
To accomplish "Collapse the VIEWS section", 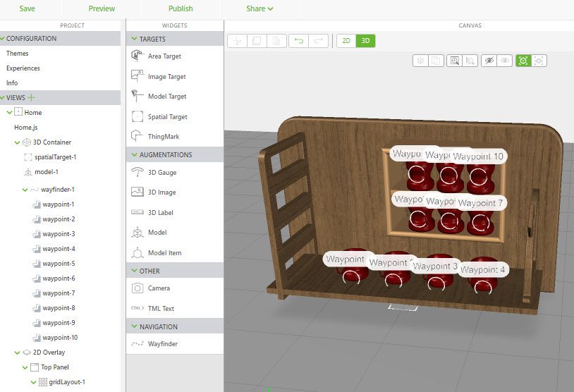I will (x=3, y=98).
